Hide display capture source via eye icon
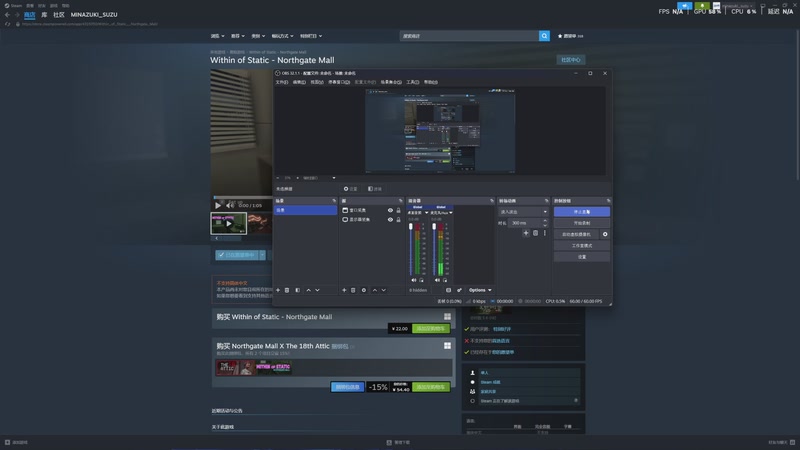 coord(390,220)
